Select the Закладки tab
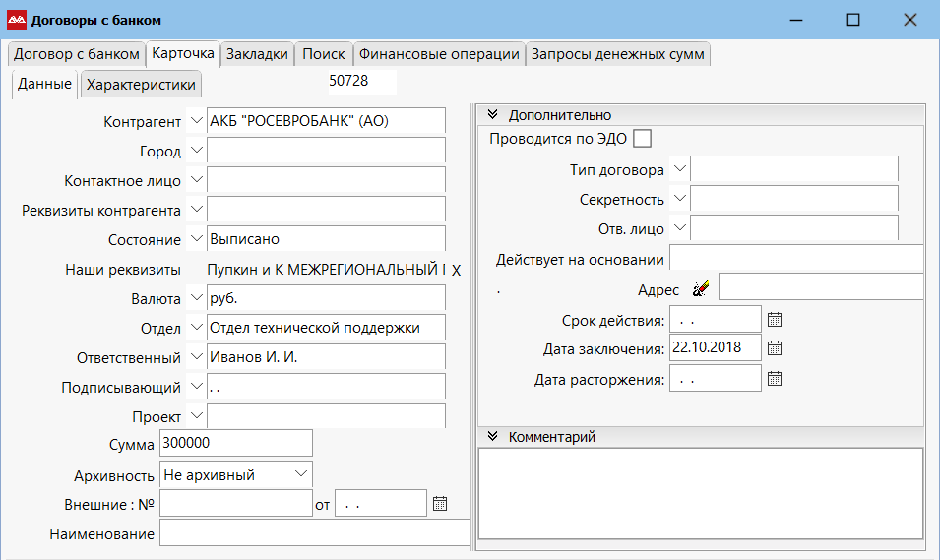Screen dimensions: 940x560 257,54
